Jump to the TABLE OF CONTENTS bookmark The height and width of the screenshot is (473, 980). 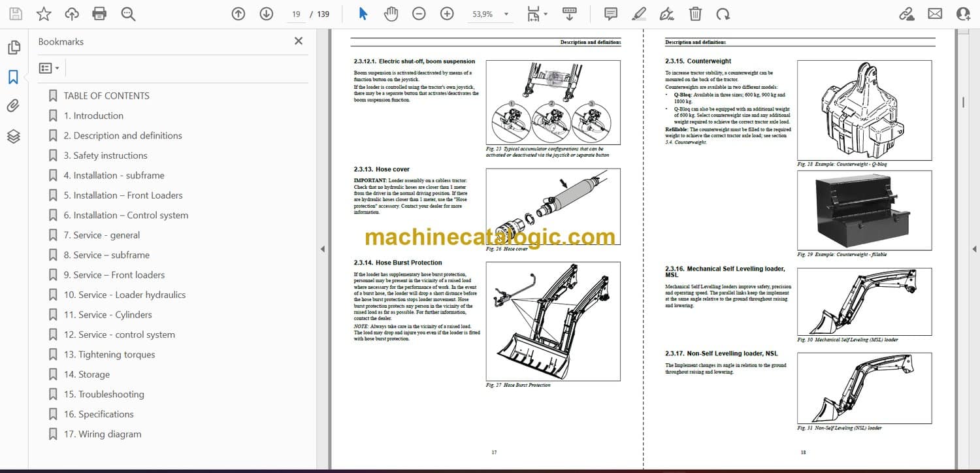pos(106,95)
